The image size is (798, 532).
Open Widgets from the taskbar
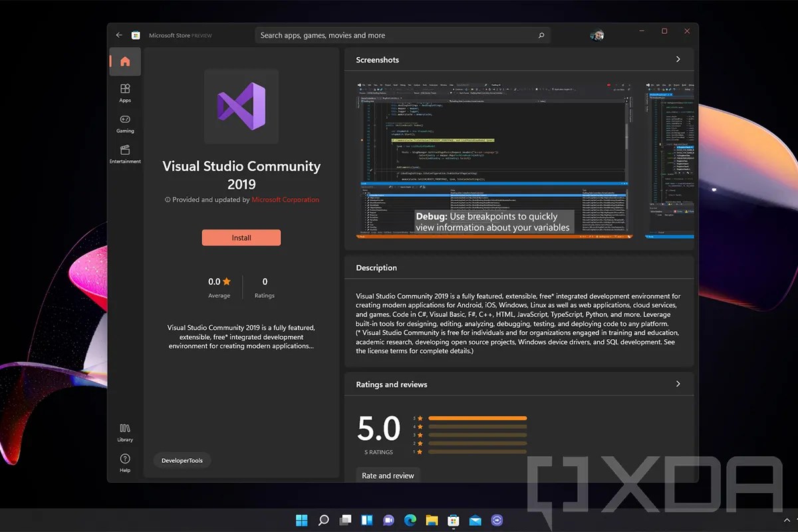coord(366,520)
